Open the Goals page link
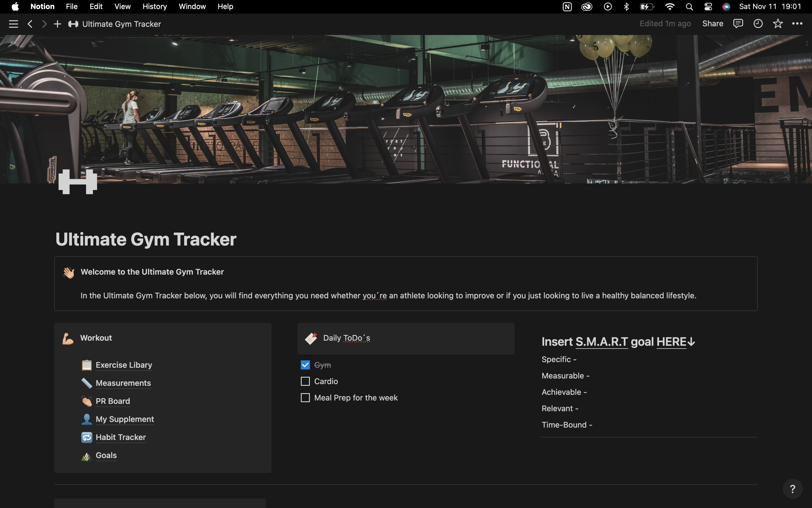Viewport: 812px width, 508px height. (106, 455)
